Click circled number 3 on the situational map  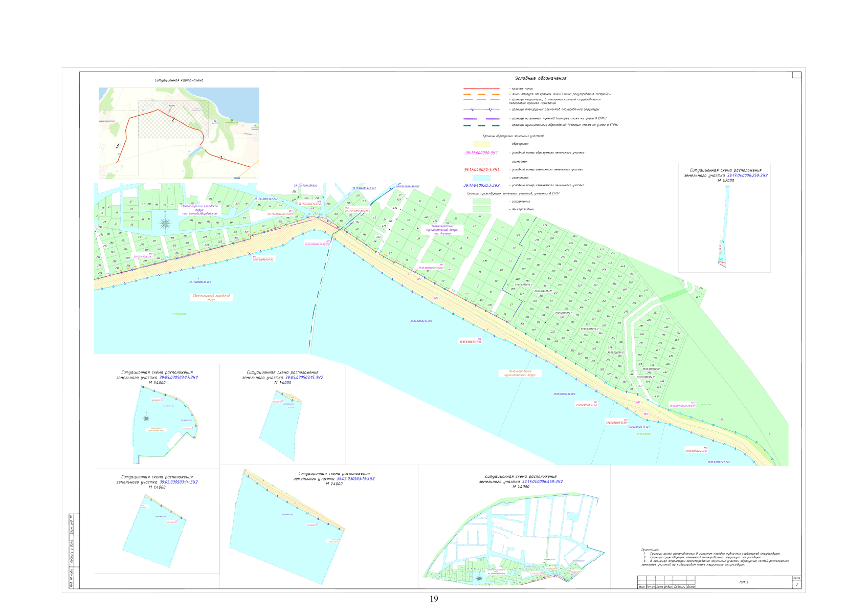point(117,146)
